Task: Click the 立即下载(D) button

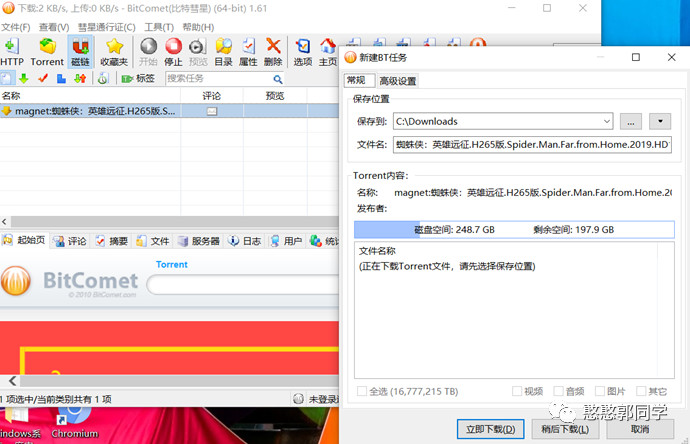Action: pyautogui.click(x=490, y=429)
